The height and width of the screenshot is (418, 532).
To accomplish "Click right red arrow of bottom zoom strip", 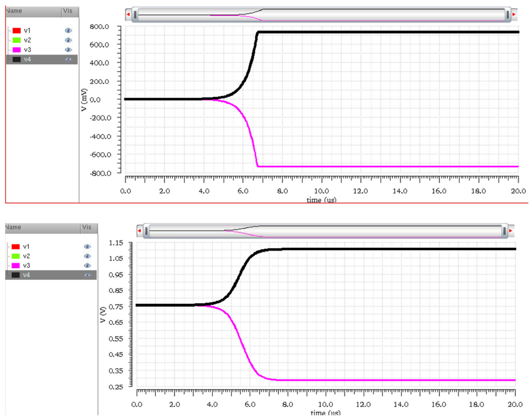I will pos(511,231).
